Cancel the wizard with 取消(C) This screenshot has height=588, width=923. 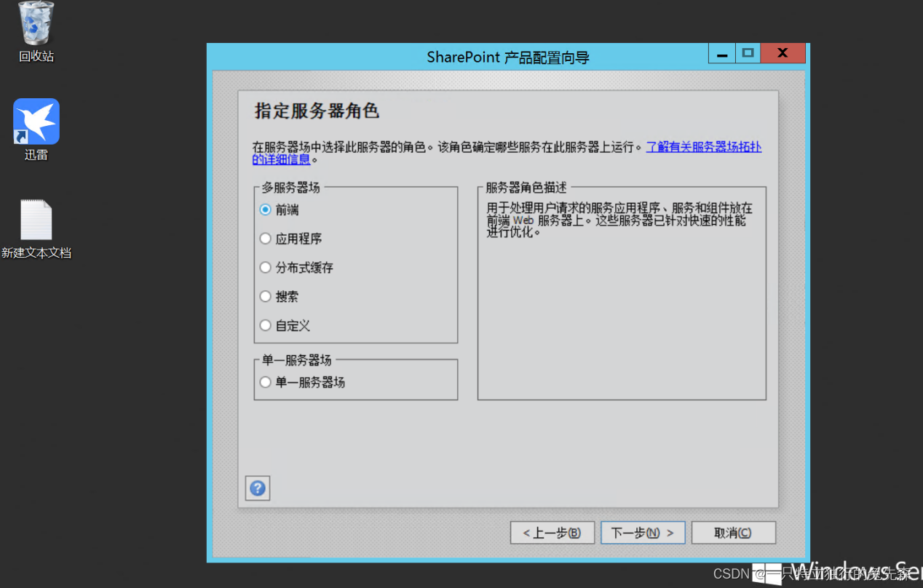(x=733, y=533)
